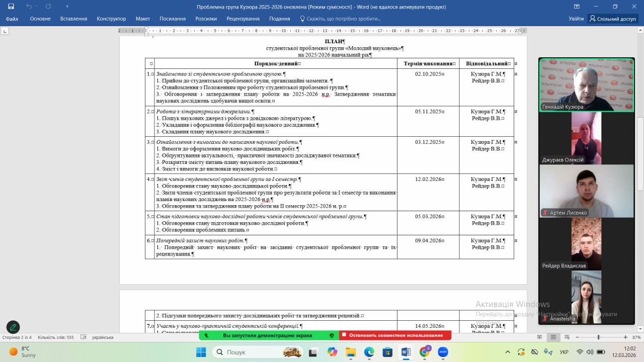Image resolution: width=644 pixels, height=362 pixels.
Task: Click the УКР keyboard language indicator
Action: tap(565, 352)
